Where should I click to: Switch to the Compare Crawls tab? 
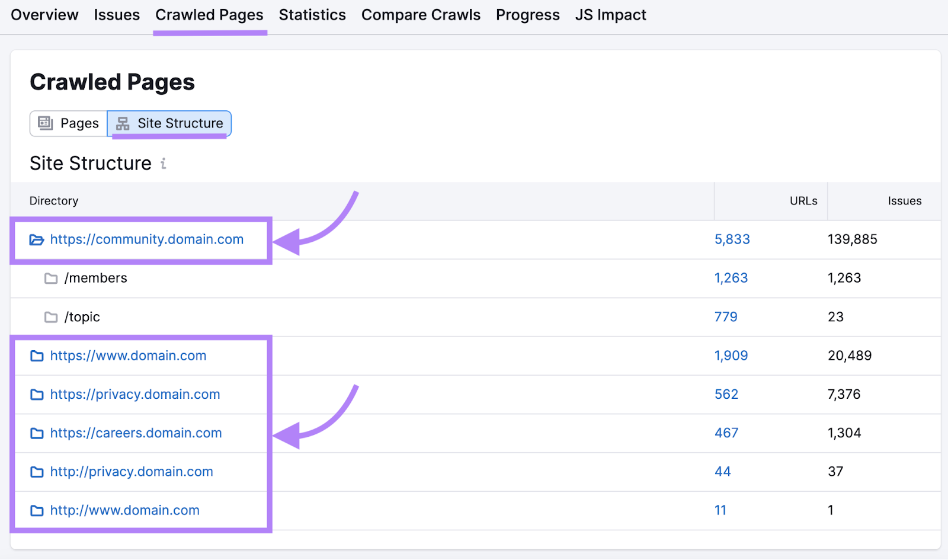pyautogui.click(x=421, y=15)
